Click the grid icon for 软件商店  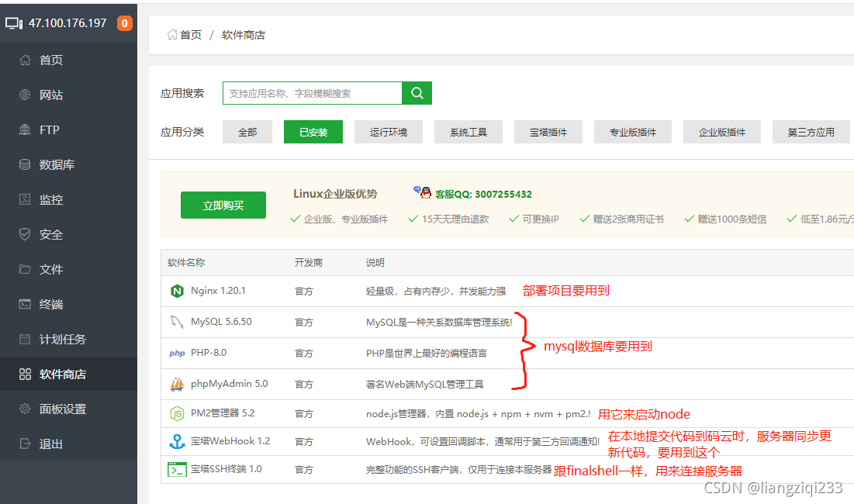25,374
